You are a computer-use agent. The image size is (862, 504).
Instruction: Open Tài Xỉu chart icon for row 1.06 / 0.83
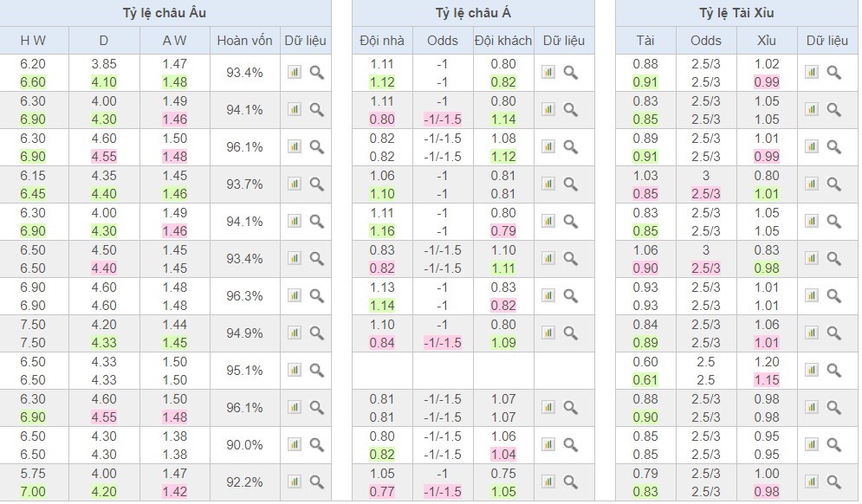coord(812,258)
